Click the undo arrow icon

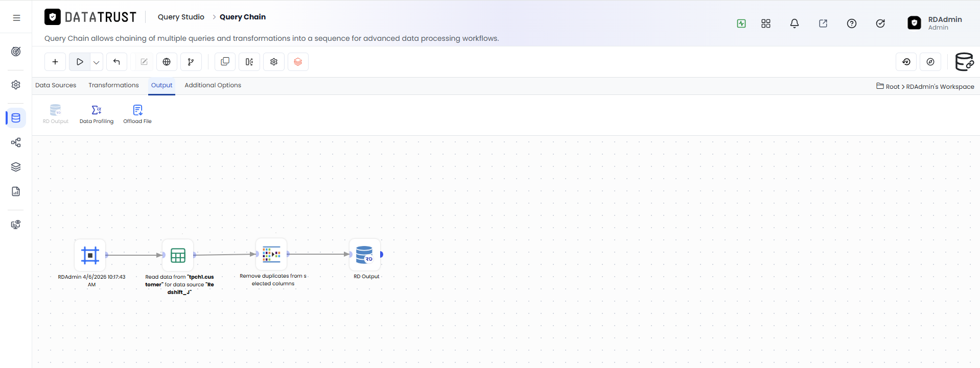coord(116,62)
